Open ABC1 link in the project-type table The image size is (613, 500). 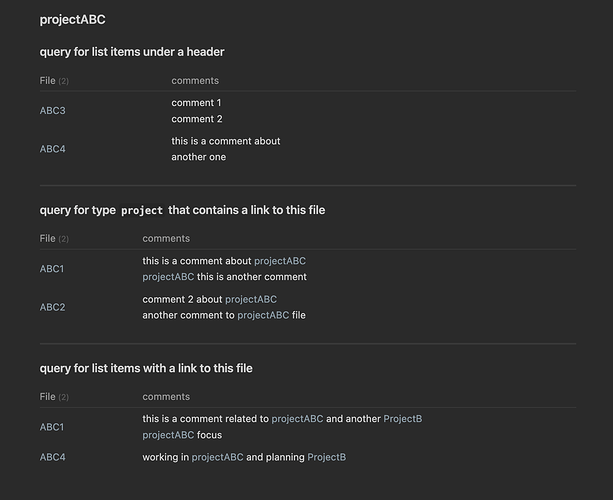(x=52, y=269)
